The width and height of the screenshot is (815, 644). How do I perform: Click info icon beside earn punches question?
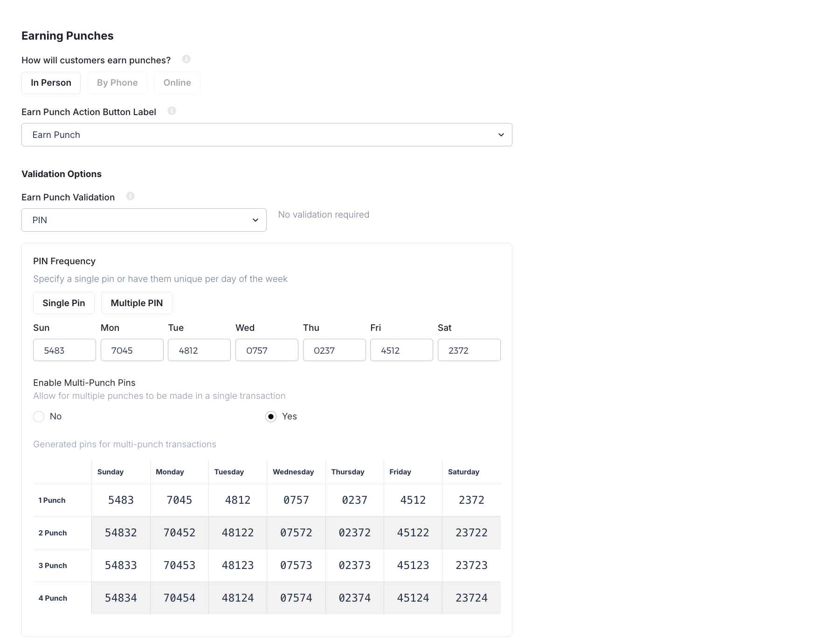[186, 59]
